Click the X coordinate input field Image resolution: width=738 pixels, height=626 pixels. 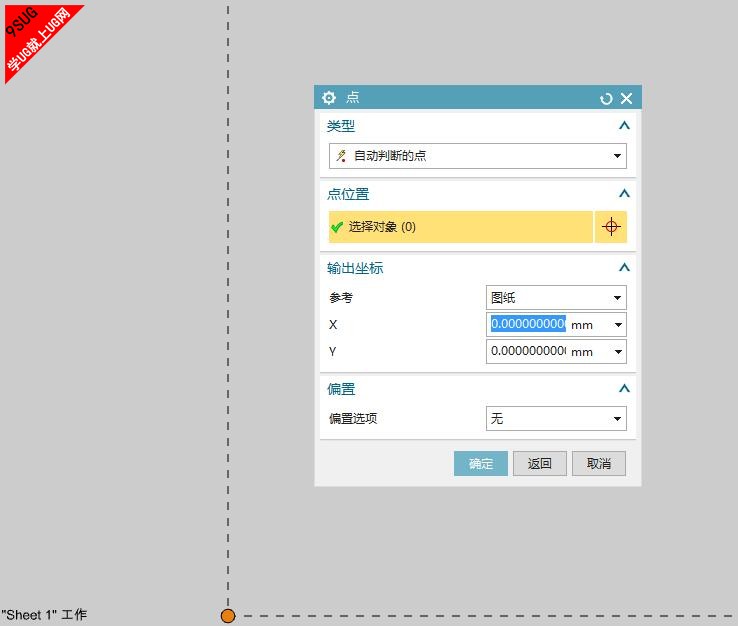(x=528, y=324)
